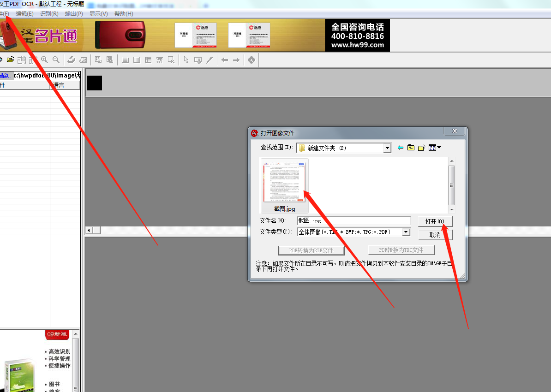Click PDF转换为RTF文件 button
The width and height of the screenshot is (551, 392).
[x=311, y=250]
